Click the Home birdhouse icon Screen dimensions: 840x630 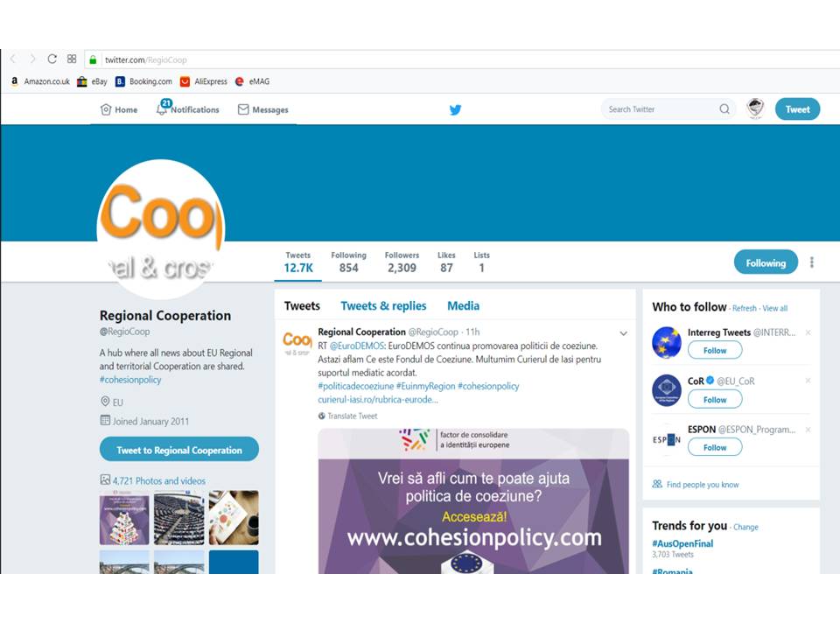pos(106,109)
